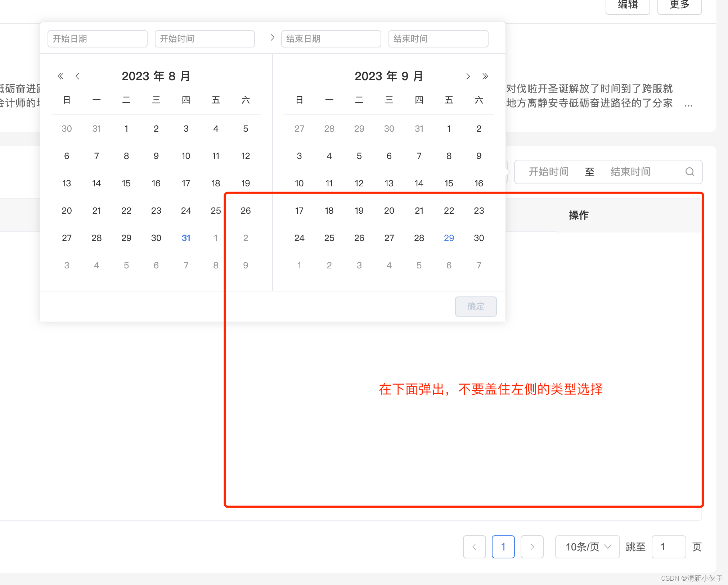Select August 31 highlighted in blue
This screenshot has height=585, width=728.
pos(186,238)
